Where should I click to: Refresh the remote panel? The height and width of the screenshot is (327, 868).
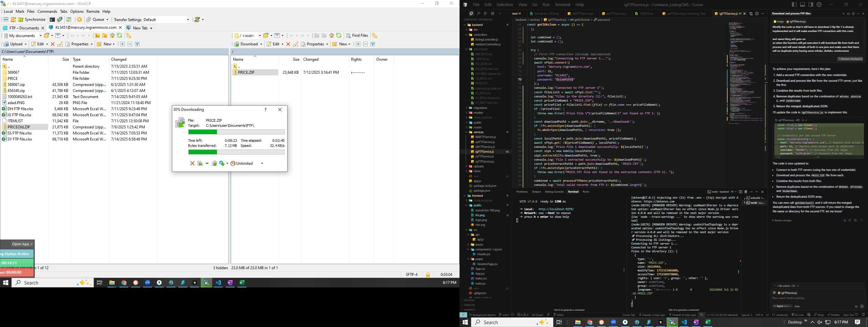339,35
